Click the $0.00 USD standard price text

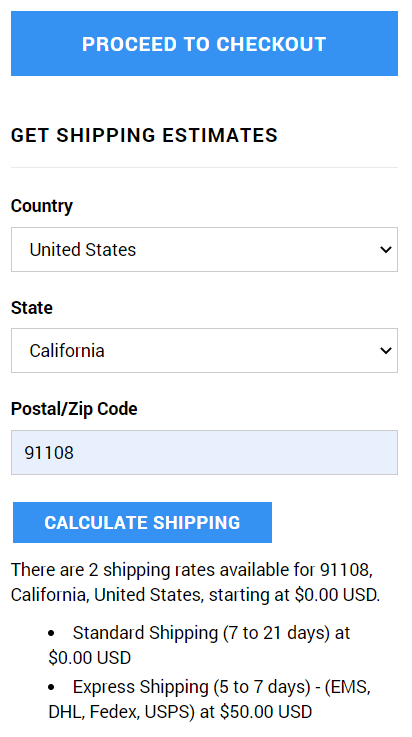click(89, 658)
